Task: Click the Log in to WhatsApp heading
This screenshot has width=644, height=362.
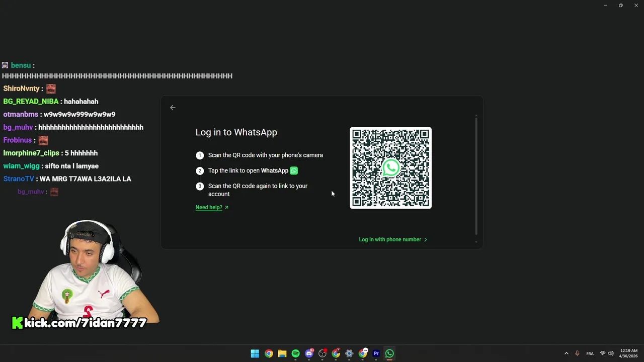Action: tap(236, 132)
